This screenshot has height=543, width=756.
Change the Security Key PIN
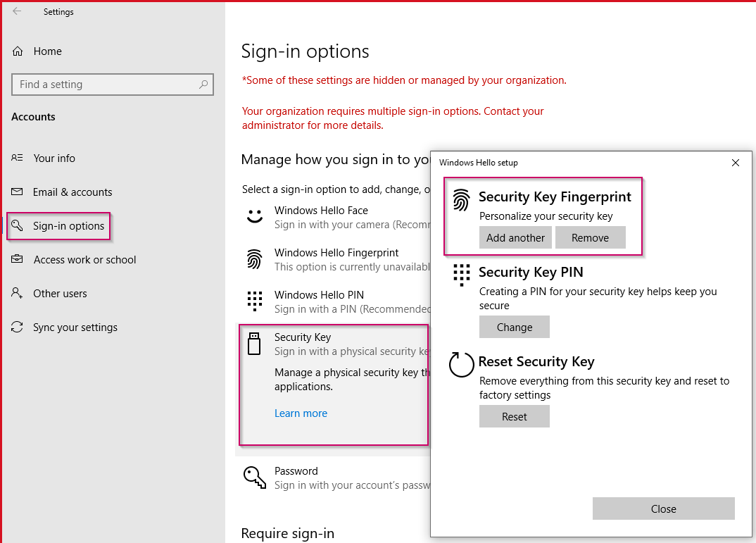click(x=515, y=327)
